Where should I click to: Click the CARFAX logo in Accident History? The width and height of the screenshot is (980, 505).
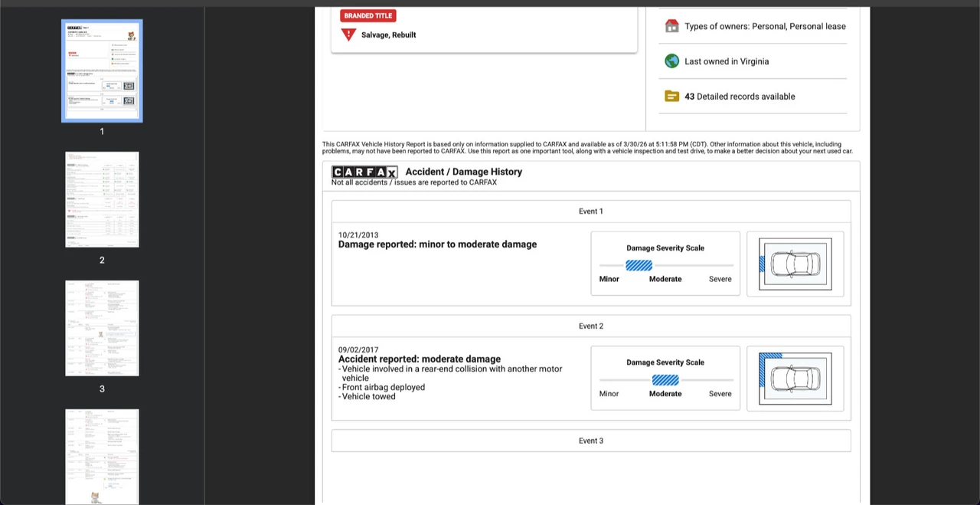[x=364, y=172]
